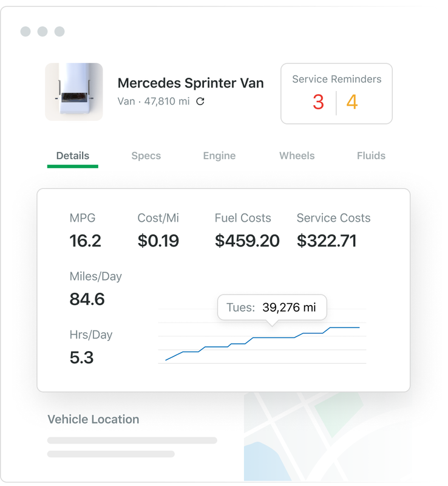The image size is (448, 486).
Task: Click the Hrs/Day value 5.3
Action: 81,357
